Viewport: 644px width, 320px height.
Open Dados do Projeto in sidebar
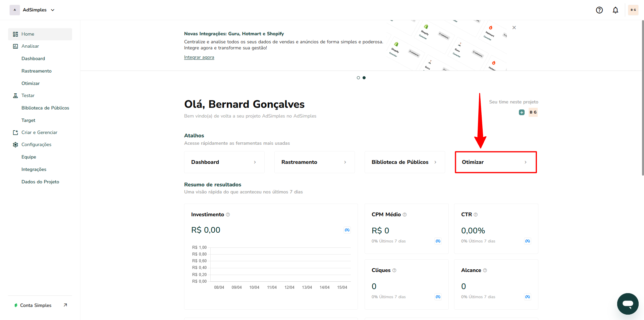(x=40, y=182)
